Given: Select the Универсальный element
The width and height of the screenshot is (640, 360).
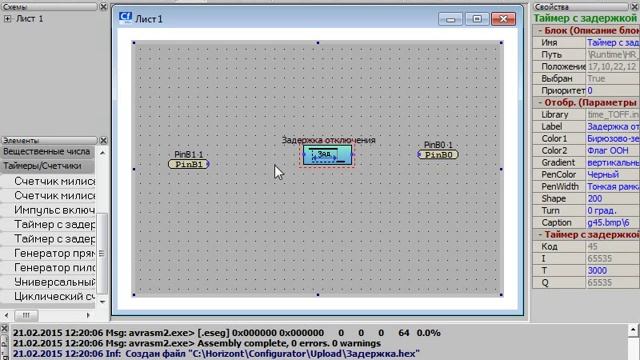Looking at the screenshot, I should pos(48,282).
